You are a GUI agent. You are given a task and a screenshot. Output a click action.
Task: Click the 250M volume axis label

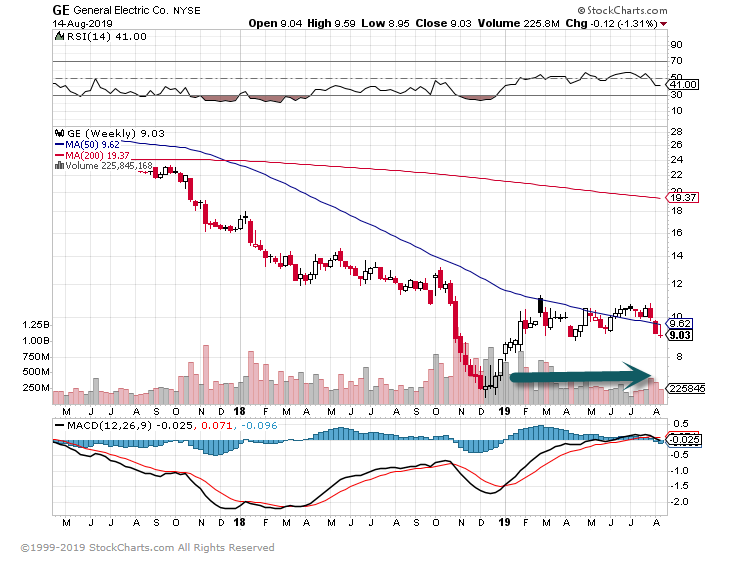click(x=36, y=388)
